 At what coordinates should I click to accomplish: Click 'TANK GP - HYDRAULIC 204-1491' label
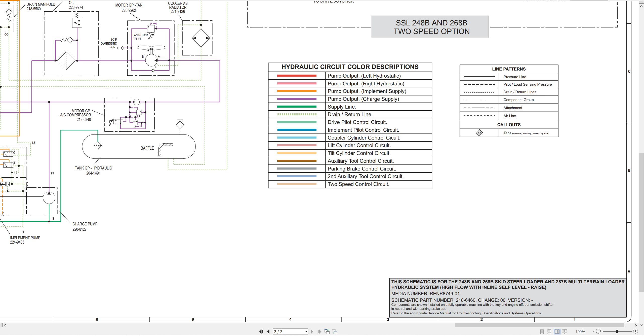pos(93,171)
